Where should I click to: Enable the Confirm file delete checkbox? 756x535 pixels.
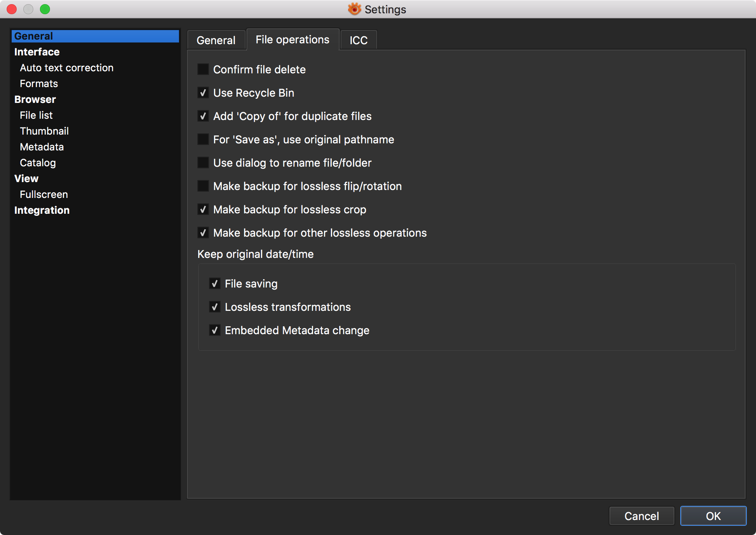pos(203,70)
